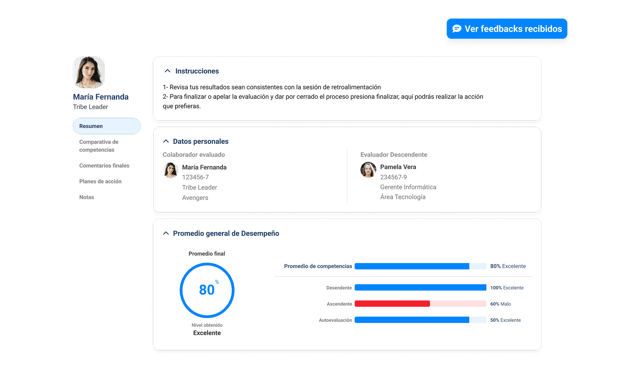This screenshot has width=640, height=373.
Task: Click the Excelente level under the gauge
Action: click(x=207, y=333)
